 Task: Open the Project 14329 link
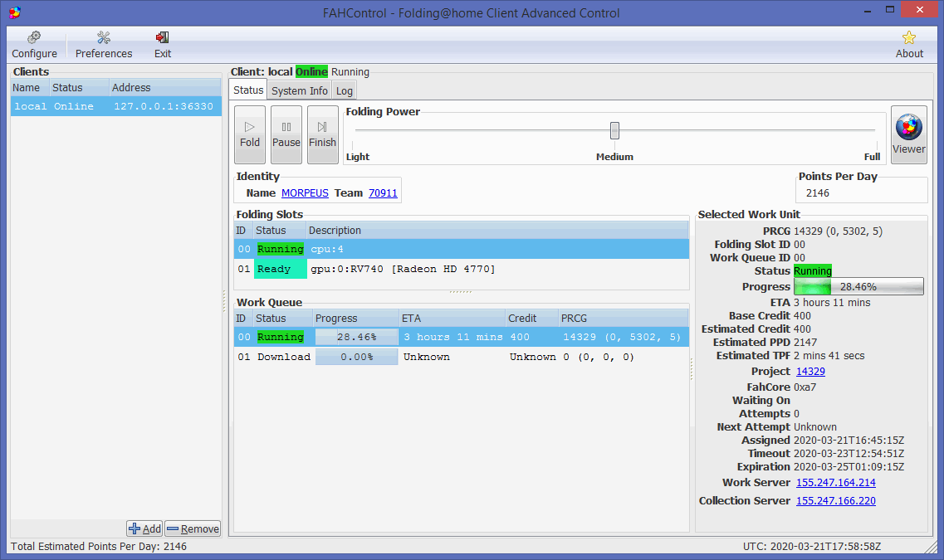tap(810, 372)
